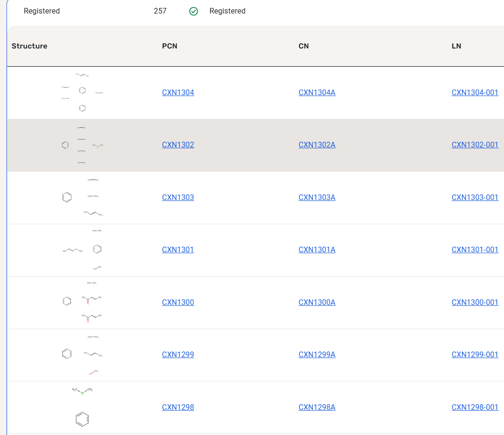504x435 pixels.
Task: Open the CXN1299-001 lot link
Action: pos(475,355)
